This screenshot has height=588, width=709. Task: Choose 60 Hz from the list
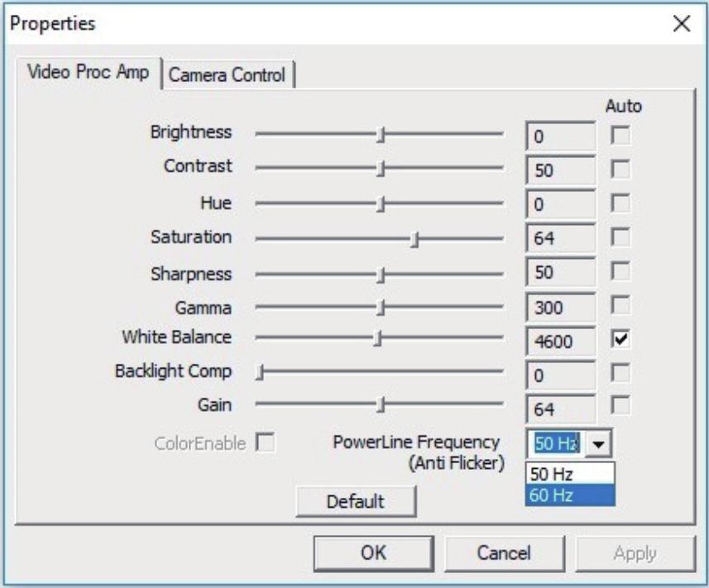570,495
